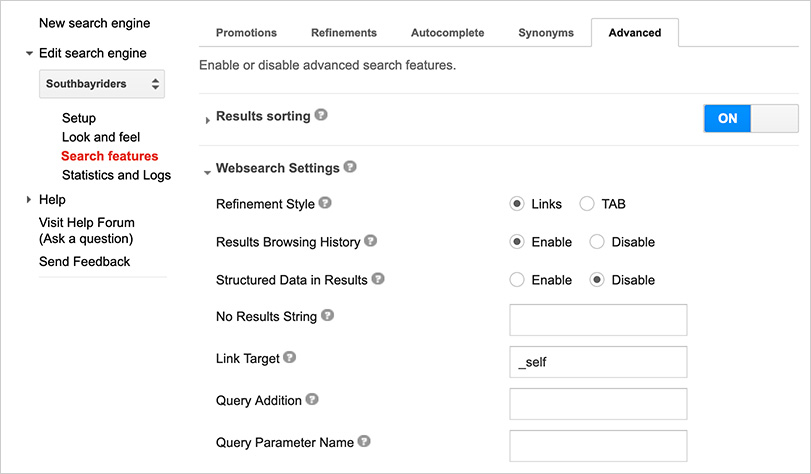
Task: Open Refinement Style help tooltip icon
Action: 325,203
